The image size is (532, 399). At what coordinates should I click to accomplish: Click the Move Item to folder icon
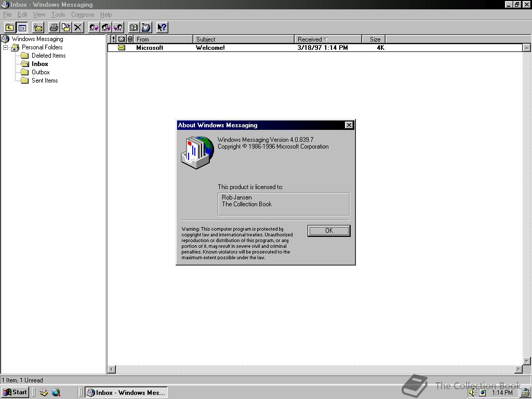[x=66, y=28]
